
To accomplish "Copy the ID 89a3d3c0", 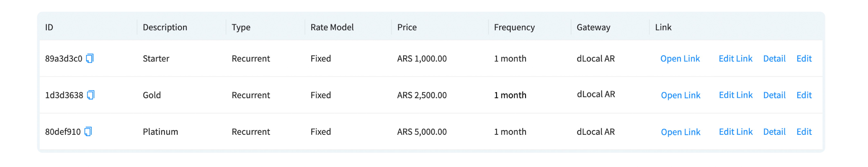I will click(x=90, y=59).
